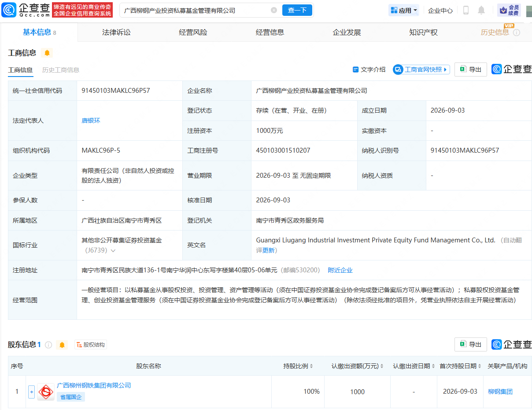This screenshot has width=532, height=410.
Task: Open the 柳钢集团 related-group link
Action: pos(500,392)
